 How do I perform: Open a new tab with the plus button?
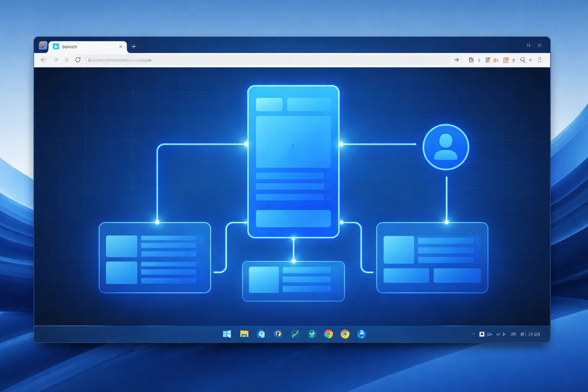(x=134, y=47)
